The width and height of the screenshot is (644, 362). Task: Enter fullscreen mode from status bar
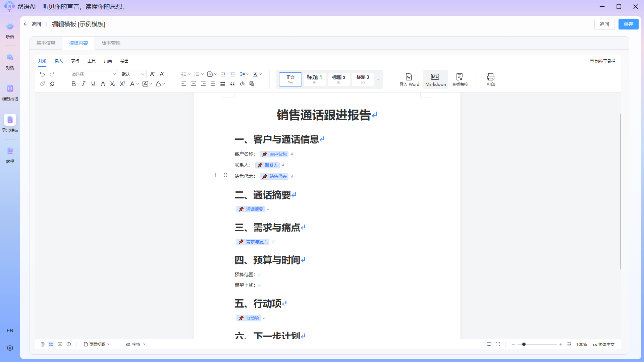click(498, 344)
